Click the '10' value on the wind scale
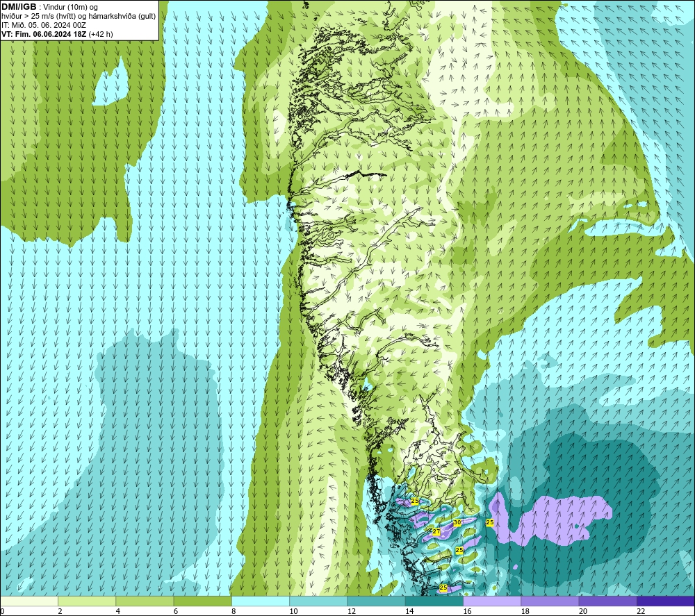The height and width of the screenshot is (616, 695). coord(293,611)
